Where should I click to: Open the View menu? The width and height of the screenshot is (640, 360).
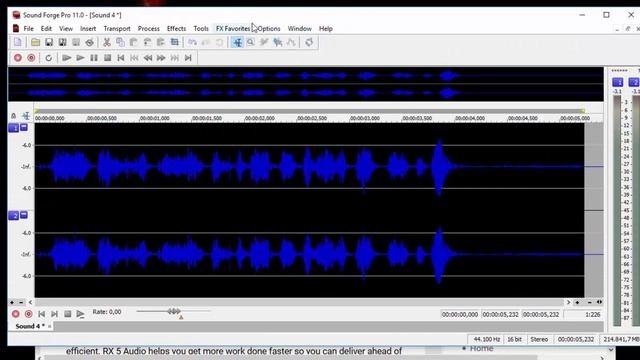tap(66, 29)
